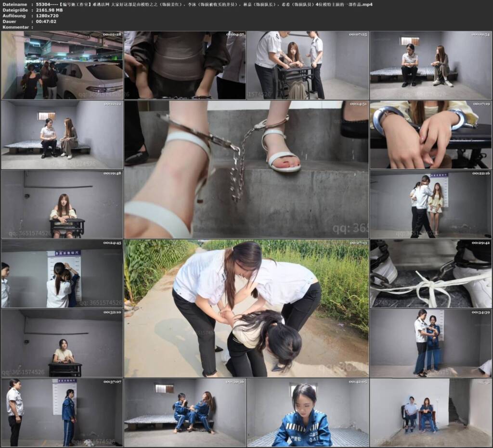493x448 pixels.
Task: Click the Dauer label
Action: 9,21
